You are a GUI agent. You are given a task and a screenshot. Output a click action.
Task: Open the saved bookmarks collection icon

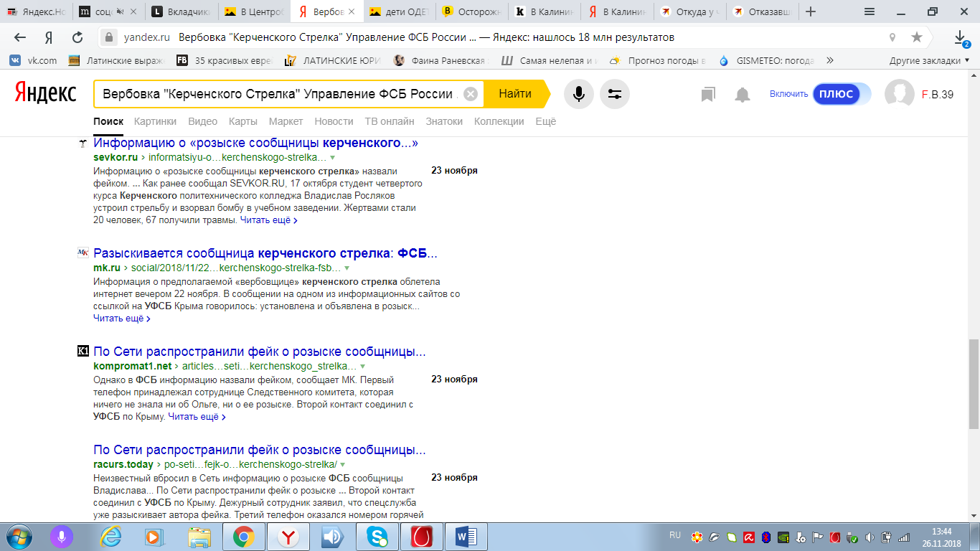708,95
